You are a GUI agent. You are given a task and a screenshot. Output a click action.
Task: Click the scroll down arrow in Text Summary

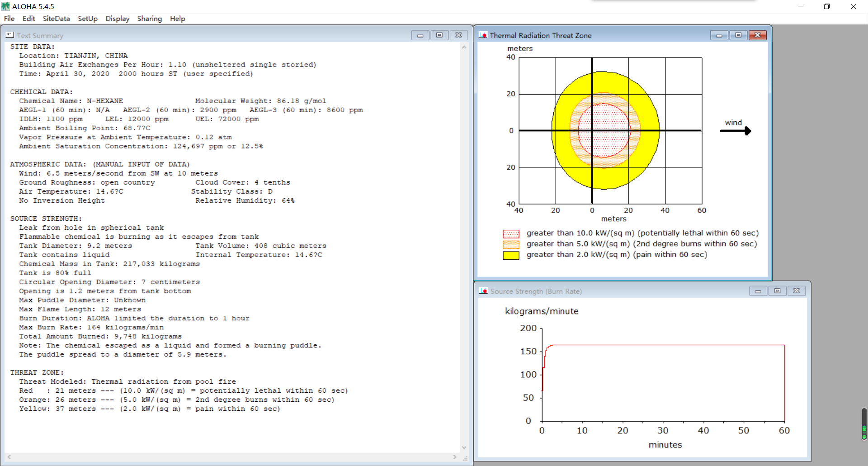(x=464, y=447)
